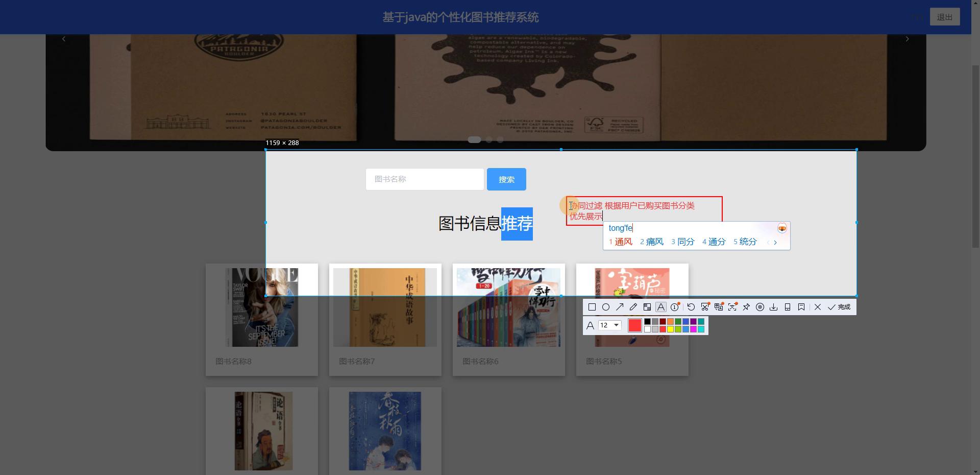The height and width of the screenshot is (475, 980).
Task: Show next page of IME candidates
Action: (x=775, y=242)
